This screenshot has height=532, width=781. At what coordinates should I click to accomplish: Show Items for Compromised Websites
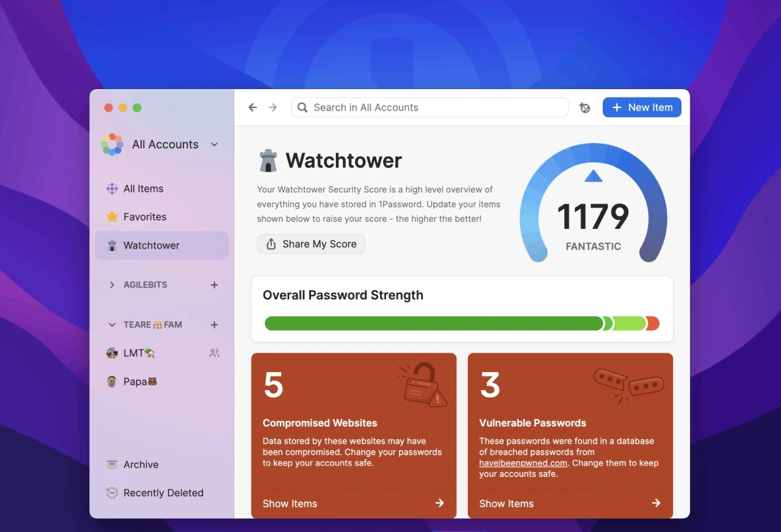(x=290, y=503)
